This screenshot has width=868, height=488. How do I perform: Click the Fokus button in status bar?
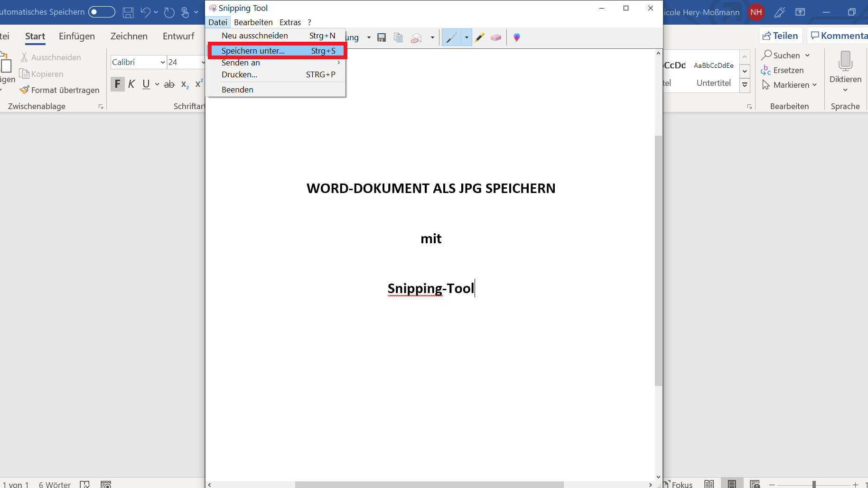[678, 484]
